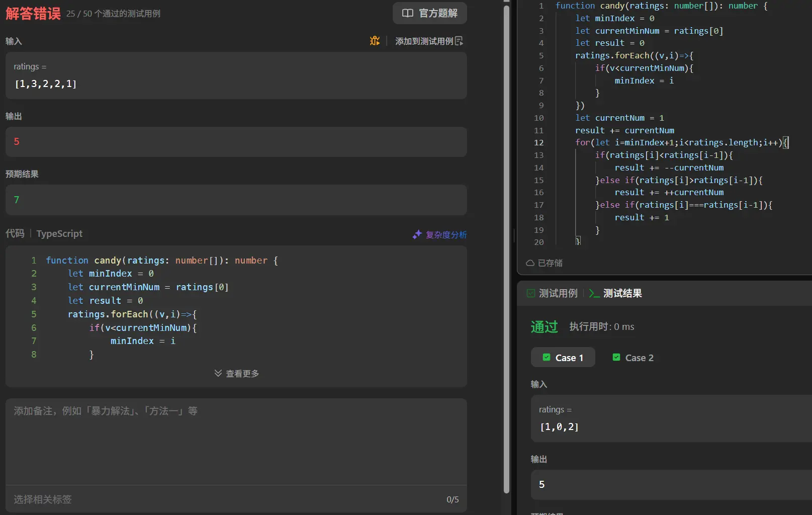Click the 添加到测试用例 link

click(x=424, y=41)
